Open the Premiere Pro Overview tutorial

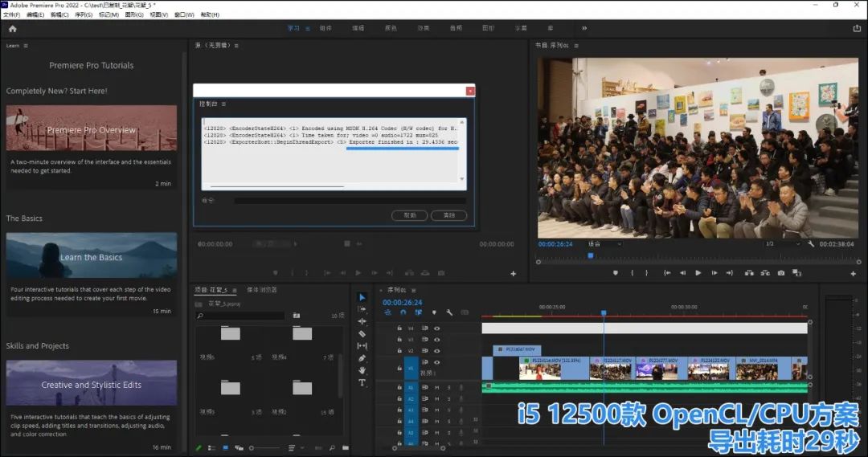point(92,129)
